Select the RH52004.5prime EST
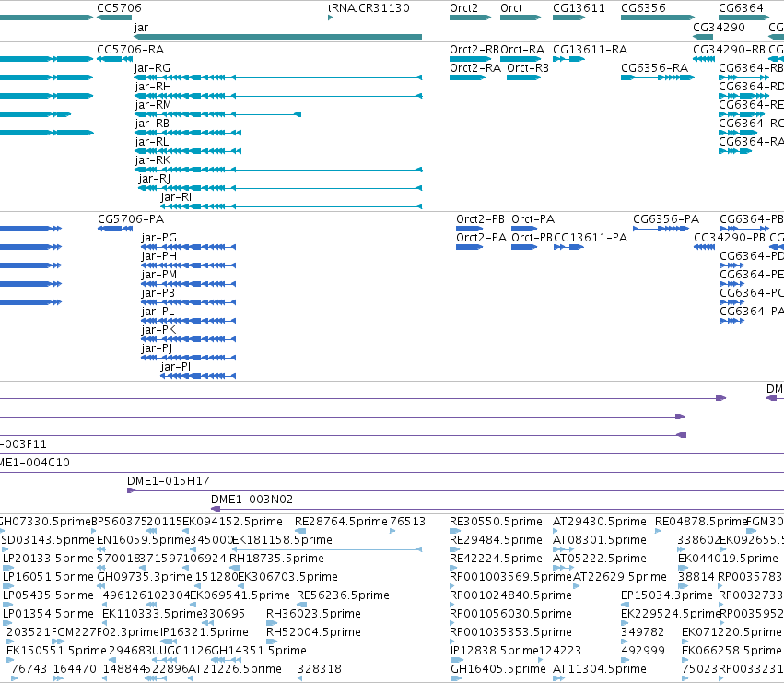Image resolution: width=784 pixels, height=683 pixels. coord(272,642)
